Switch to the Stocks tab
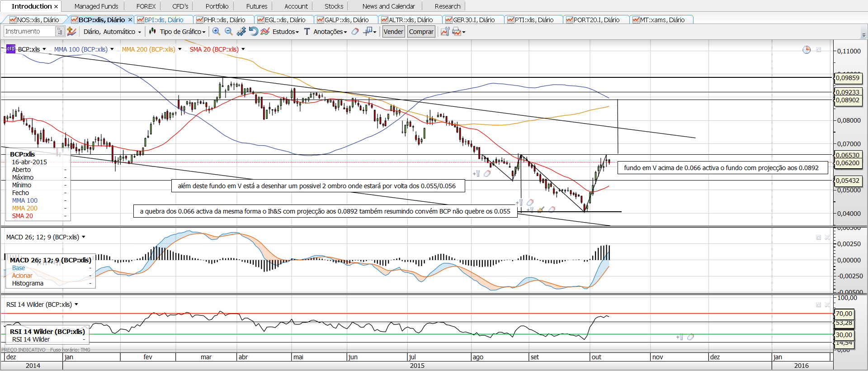The image size is (868, 371). pos(334,6)
